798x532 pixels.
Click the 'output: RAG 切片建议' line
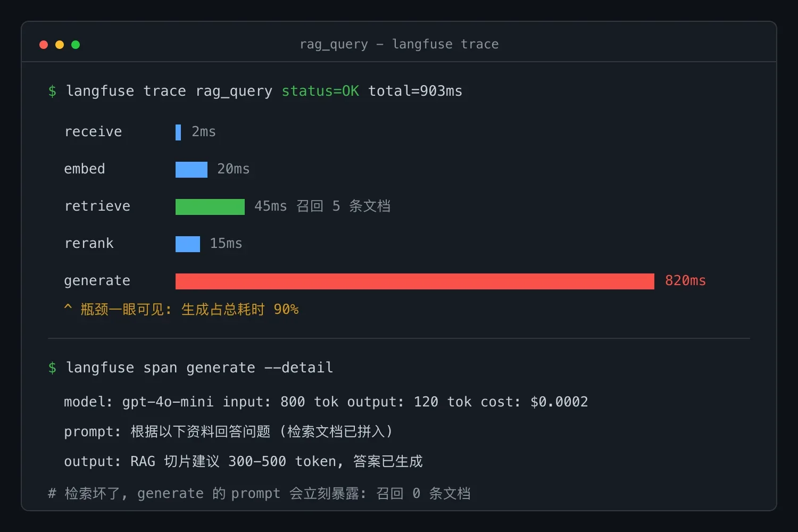pos(243,461)
